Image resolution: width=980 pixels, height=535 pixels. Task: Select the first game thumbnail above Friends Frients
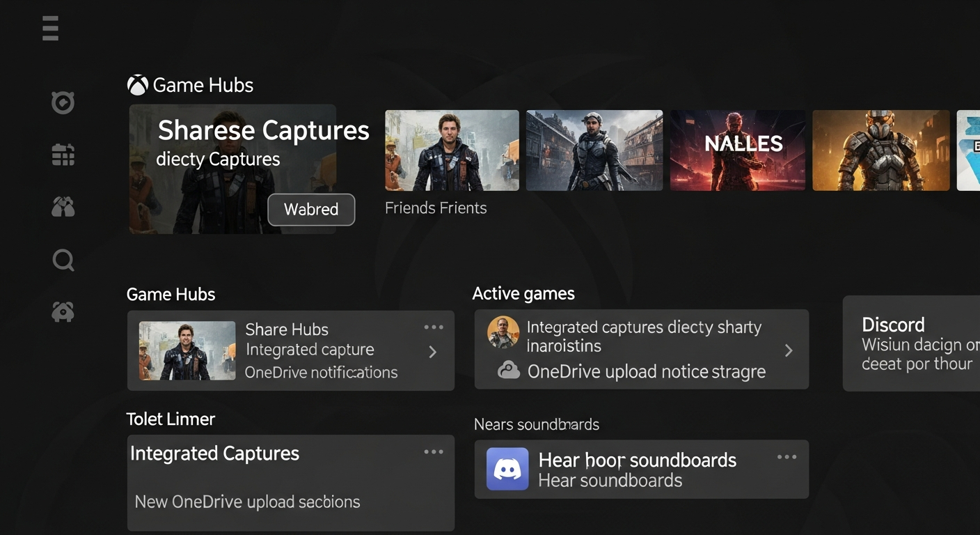[452, 150]
